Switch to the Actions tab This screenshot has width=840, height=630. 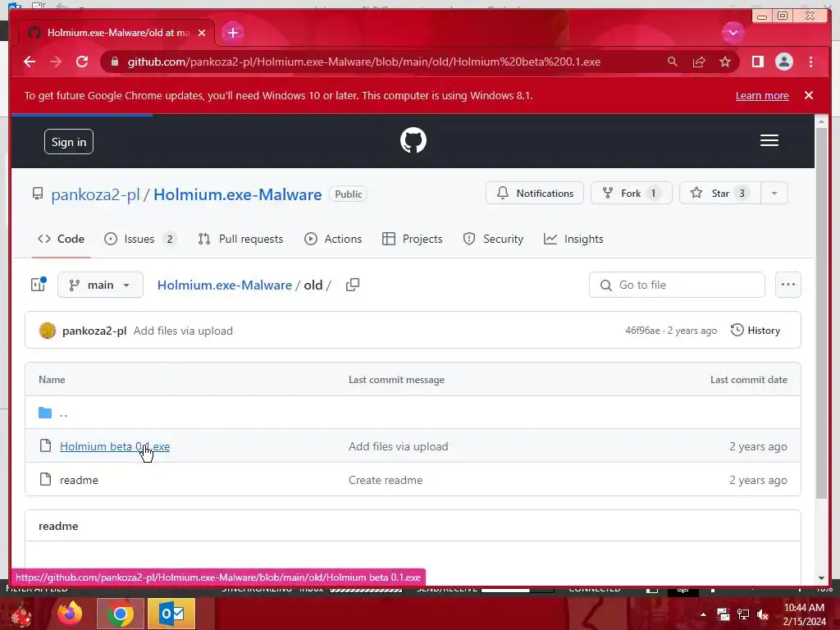[x=333, y=239]
